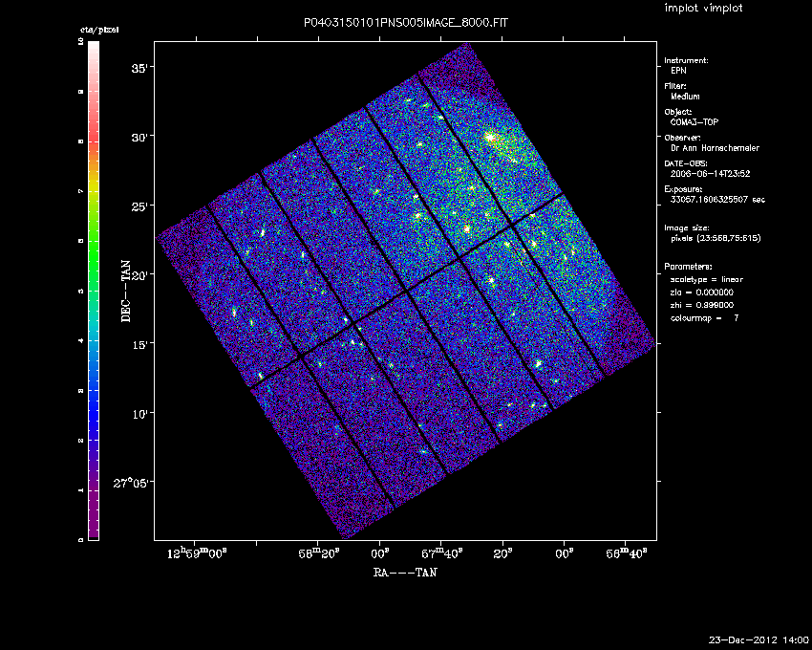Click the 23-Dec-2012 14:00 timestamp

click(x=759, y=639)
